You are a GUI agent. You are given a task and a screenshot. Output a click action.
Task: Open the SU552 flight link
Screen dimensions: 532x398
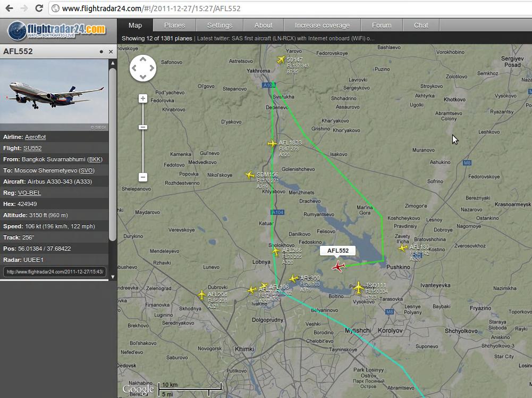click(x=32, y=148)
